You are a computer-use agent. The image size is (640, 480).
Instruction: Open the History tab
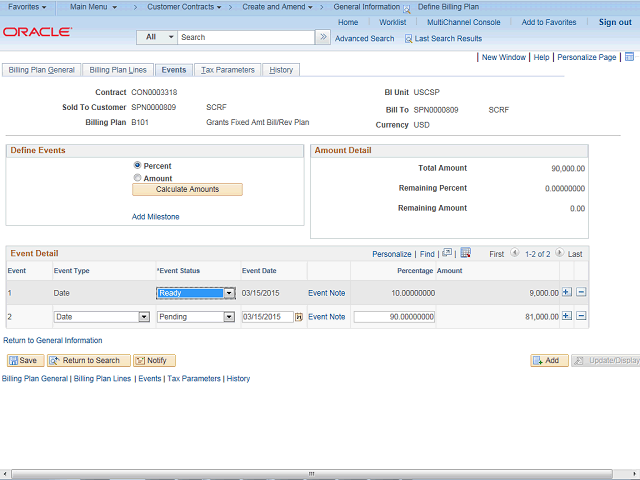point(281,70)
